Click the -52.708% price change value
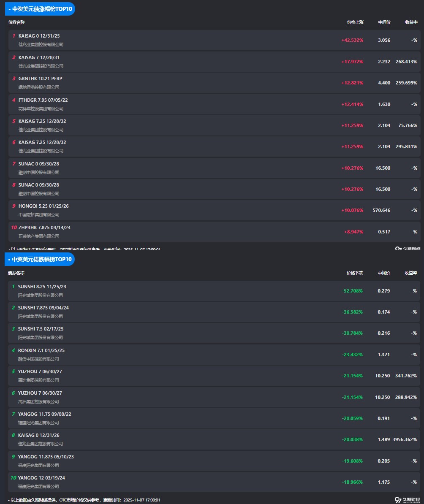 (352, 291)
